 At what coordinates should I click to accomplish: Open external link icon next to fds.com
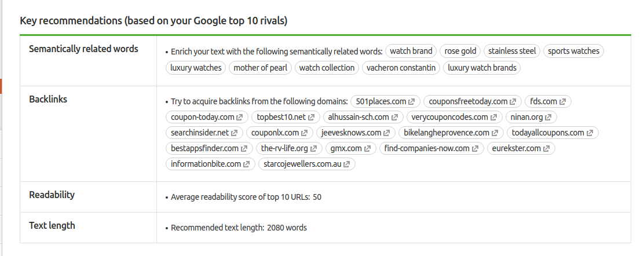click(x=563, y=101)
